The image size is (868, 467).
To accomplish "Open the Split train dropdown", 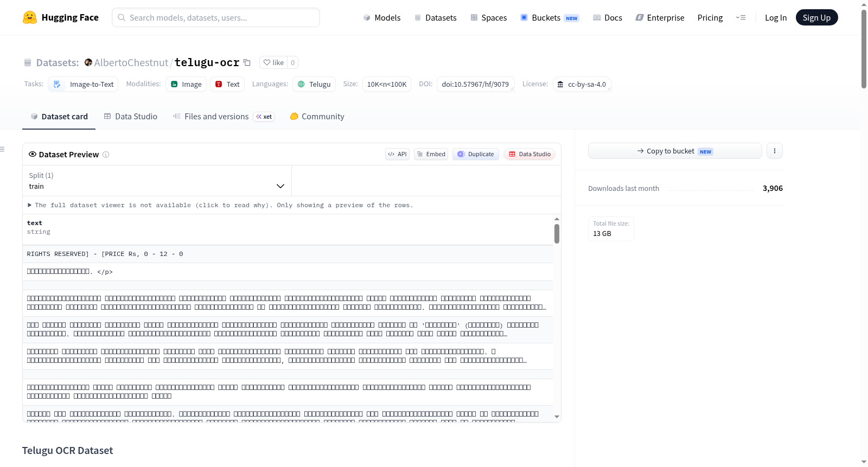I will click(157, 181).
